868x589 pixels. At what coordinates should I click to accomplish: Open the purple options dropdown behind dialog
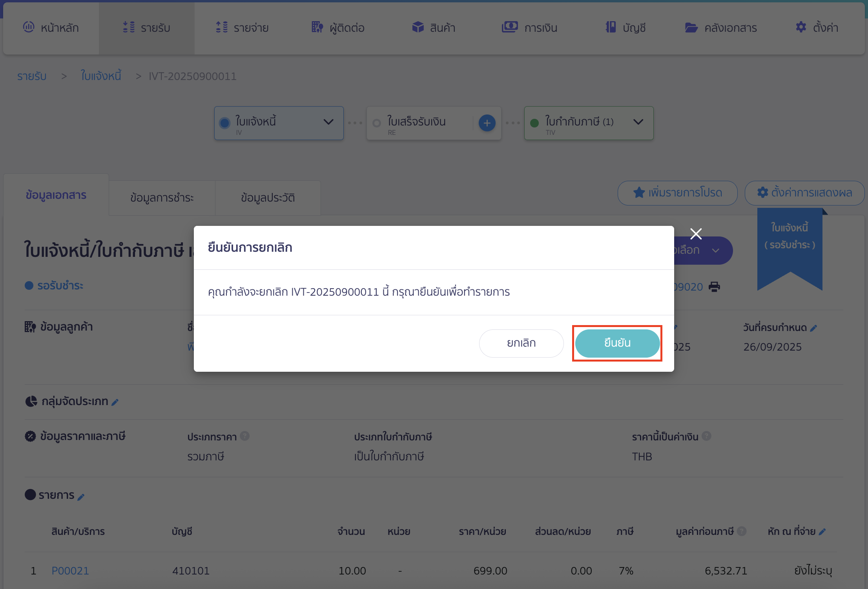click(x=715, y=251)
